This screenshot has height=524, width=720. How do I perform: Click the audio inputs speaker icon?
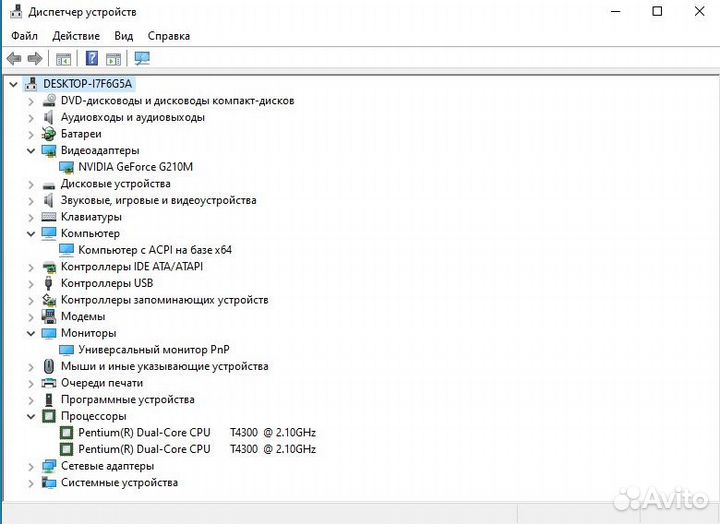click(x=49, y=117)
